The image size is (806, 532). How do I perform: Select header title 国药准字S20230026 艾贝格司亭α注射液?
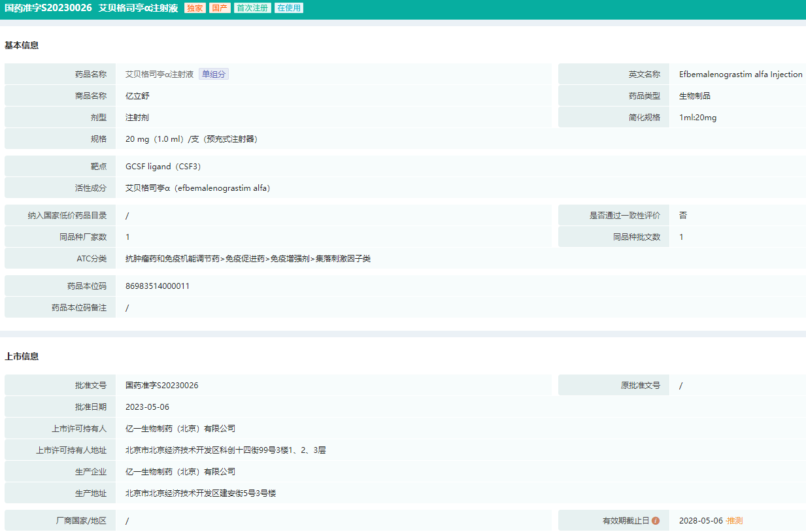pos(92,8)
